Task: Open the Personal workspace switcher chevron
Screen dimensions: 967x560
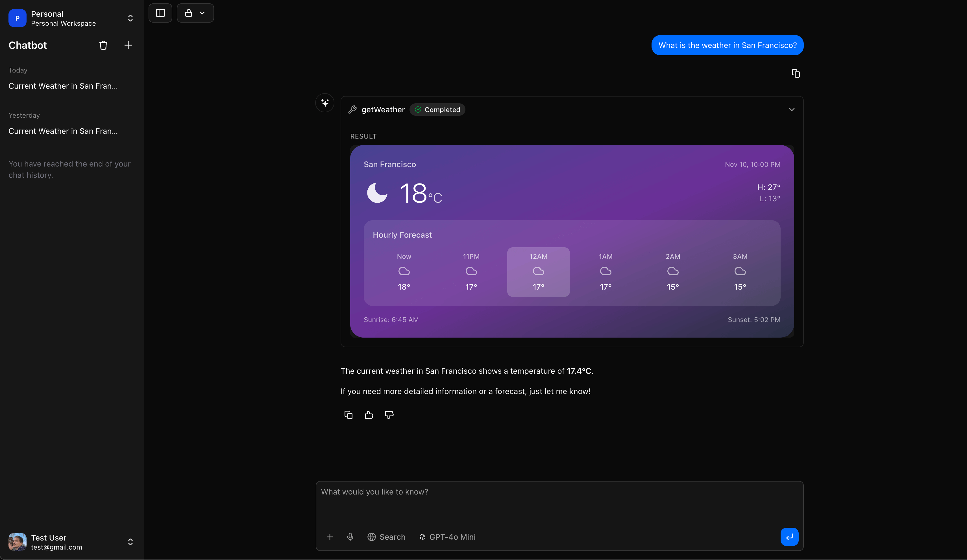Action: (130, 18)
